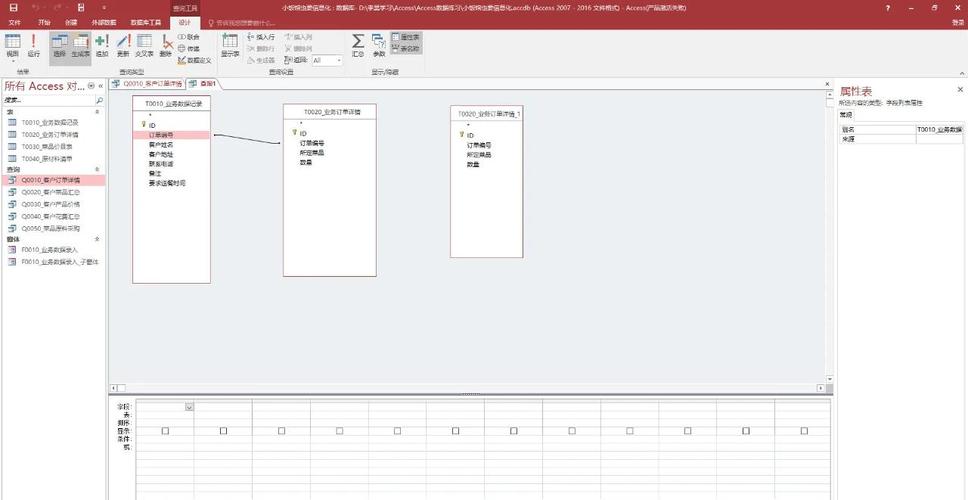Collapse navigation pane with the double chevron

(x=101, y=86)
